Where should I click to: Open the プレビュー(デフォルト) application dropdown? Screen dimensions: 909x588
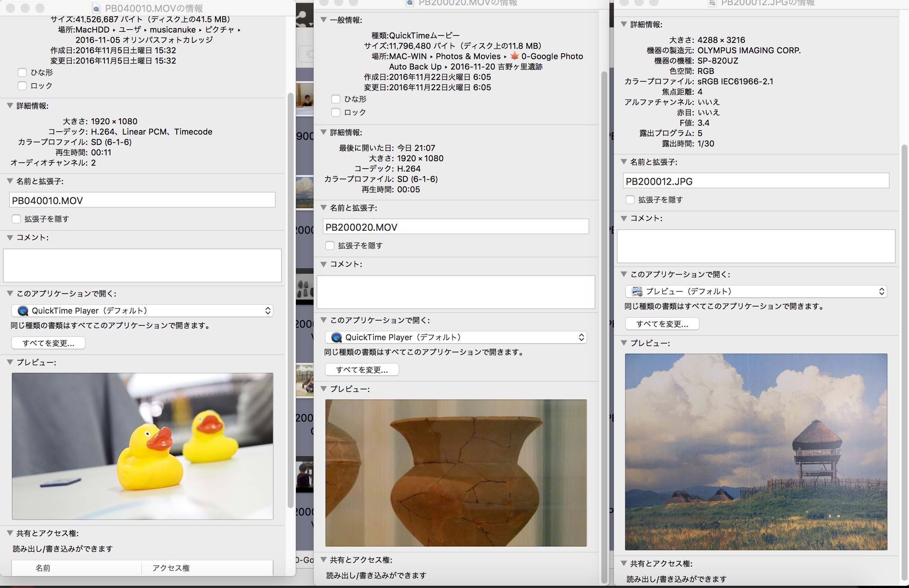pos(756,292)
